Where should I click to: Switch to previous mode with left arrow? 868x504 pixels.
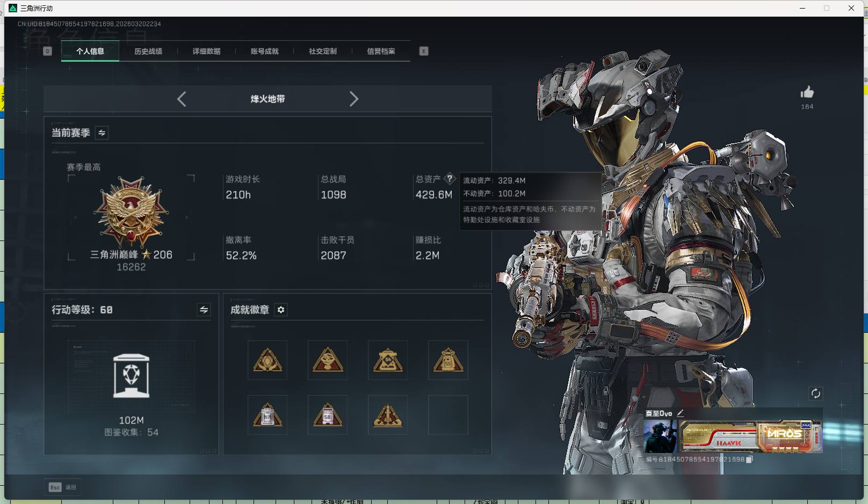[182, 99]
